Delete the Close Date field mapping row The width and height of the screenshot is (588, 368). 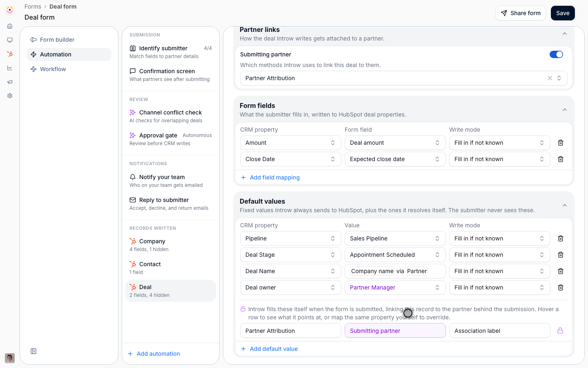click(x=561, y=159)
